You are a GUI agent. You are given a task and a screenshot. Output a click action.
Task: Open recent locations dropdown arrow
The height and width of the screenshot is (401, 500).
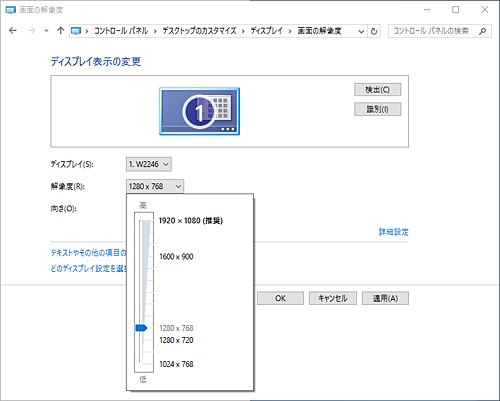tap(46, 31)
